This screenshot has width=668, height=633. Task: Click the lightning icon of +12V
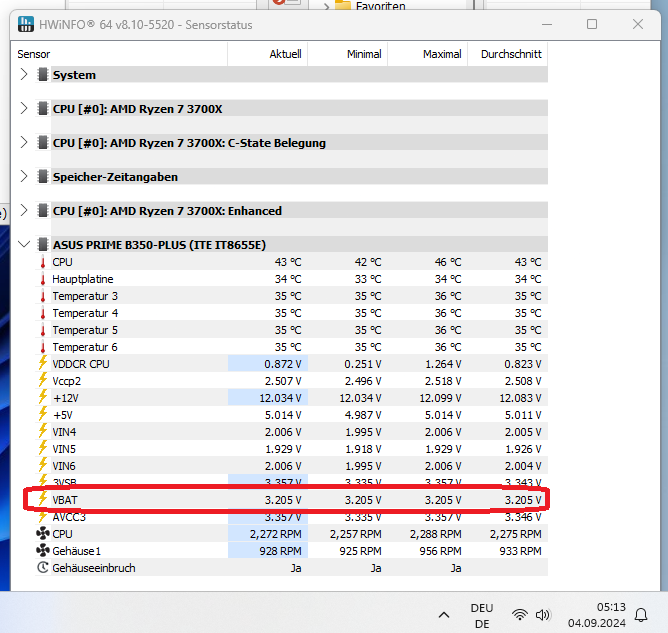tap(43, 397)
